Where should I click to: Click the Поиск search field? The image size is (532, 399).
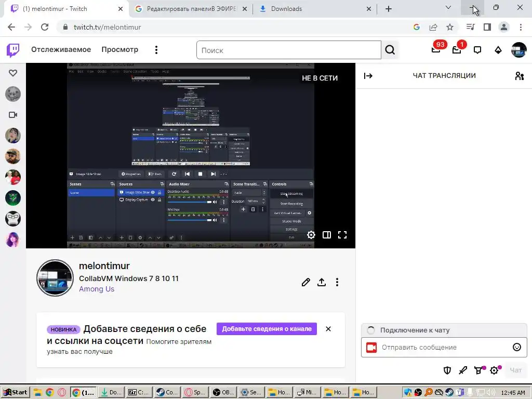click(x=289, y=50)
